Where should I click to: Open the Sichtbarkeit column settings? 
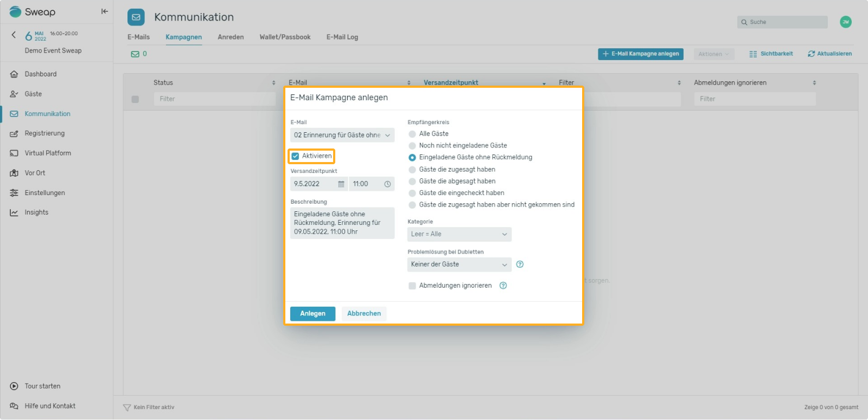coord(771,54)
